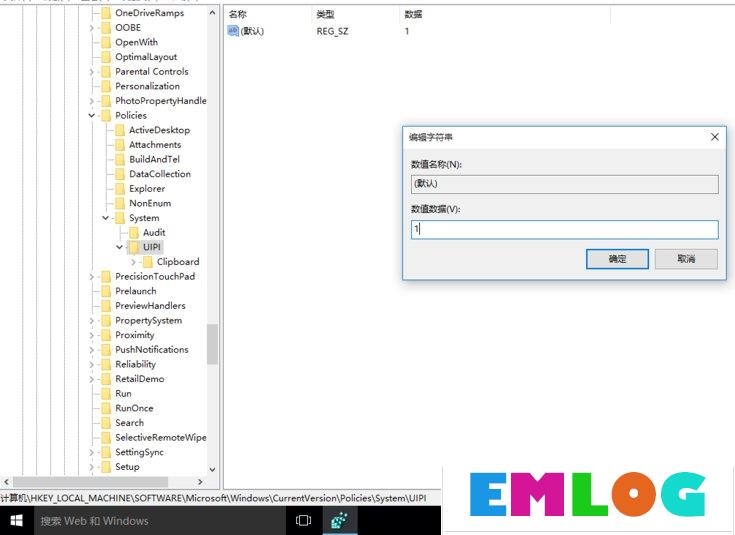Viewport: 735px width, 535px height.
Task: Open the Windows Start button
Action: [x=16, y=520]
